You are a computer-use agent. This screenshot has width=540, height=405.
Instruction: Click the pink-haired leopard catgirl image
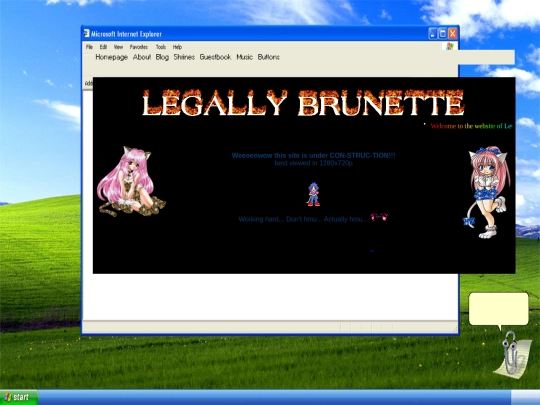pos(131,181)
